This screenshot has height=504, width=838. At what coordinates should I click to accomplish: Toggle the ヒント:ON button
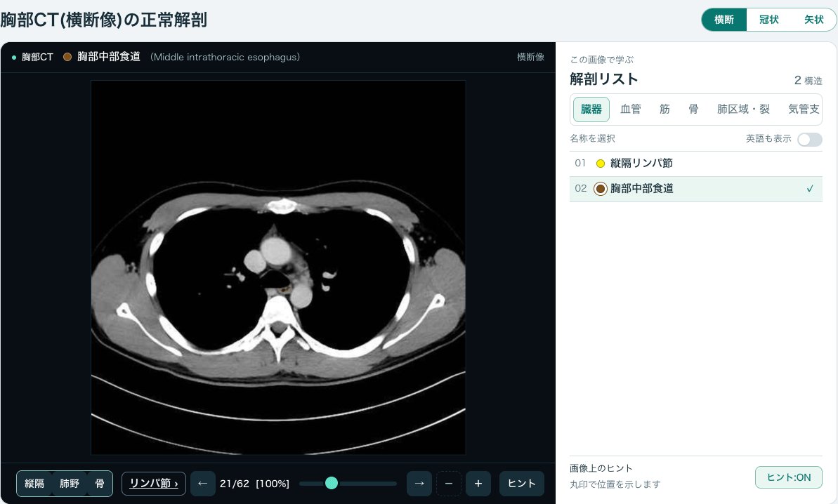coord(788,477)
